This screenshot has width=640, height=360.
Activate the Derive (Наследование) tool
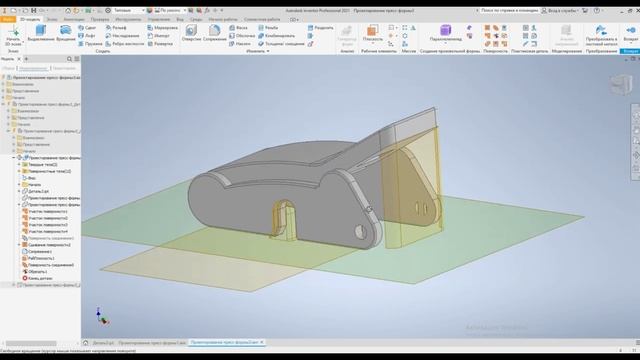click(122, 36)
